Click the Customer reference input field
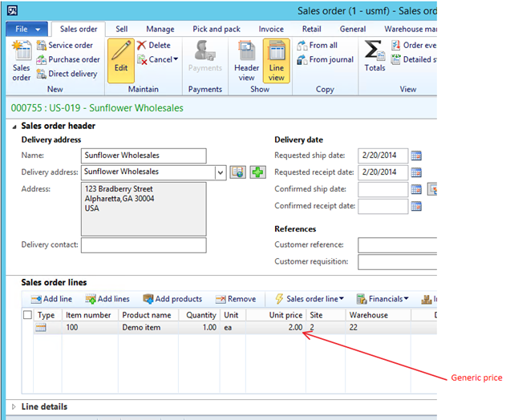The image size is (514, 420). [397, 245]
